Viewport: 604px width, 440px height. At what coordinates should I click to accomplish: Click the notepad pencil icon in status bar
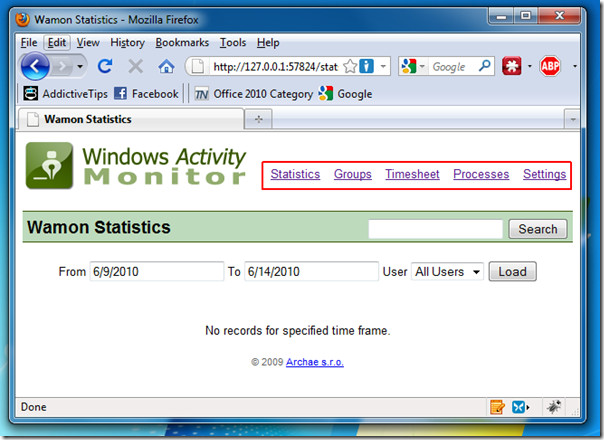[497, 407]
